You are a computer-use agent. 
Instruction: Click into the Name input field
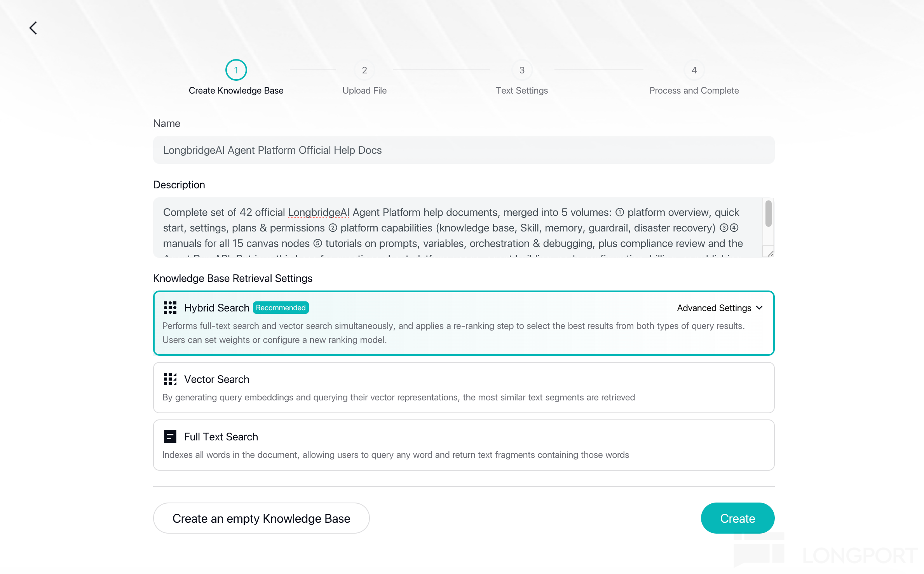tap(464, 150)
